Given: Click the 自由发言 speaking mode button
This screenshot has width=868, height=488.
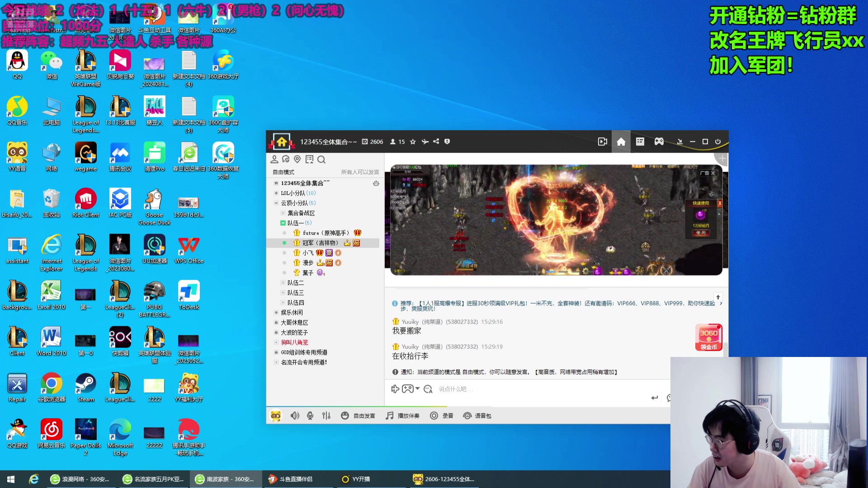Looking at the screenshot, I should [x=358, y=416].
